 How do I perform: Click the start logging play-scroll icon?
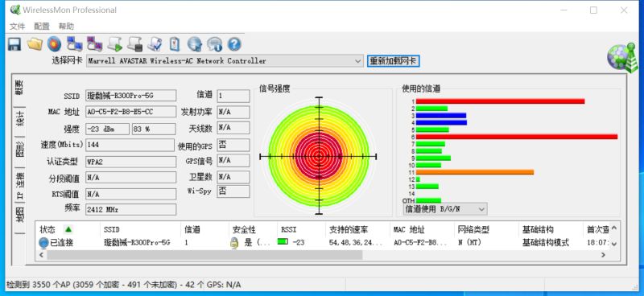(x=115, y=44)
